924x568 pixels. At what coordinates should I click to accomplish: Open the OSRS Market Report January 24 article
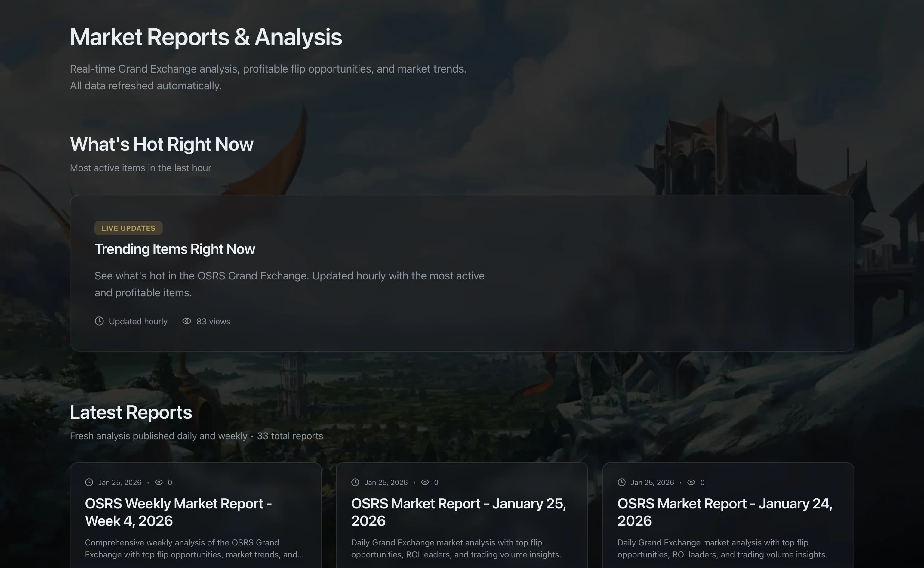725,512
